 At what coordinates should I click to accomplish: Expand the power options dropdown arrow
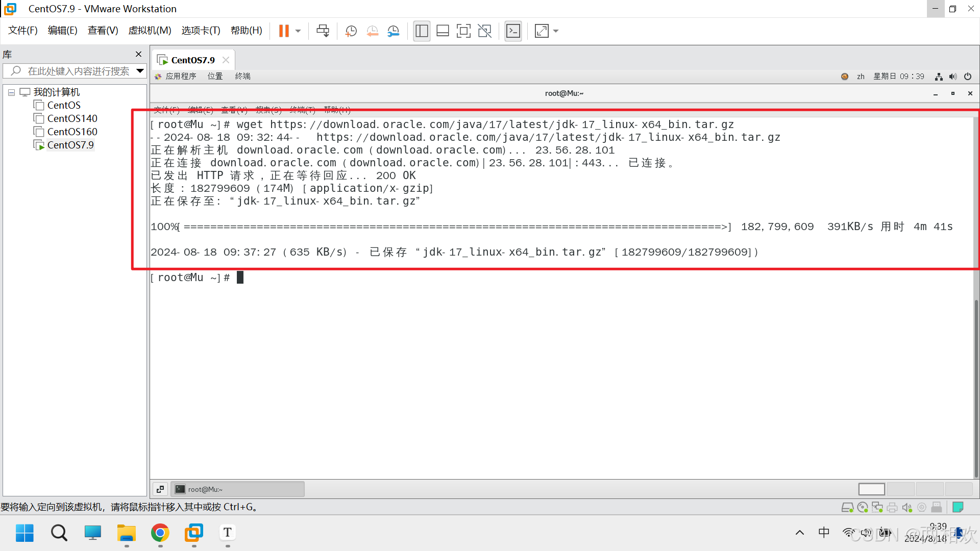coord(298,31)
